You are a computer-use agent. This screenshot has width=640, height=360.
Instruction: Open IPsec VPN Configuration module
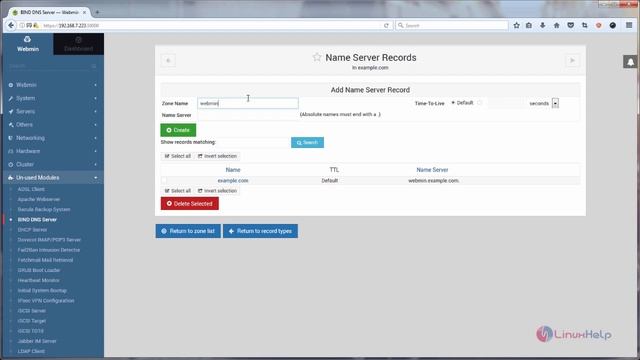coord(46,301)
